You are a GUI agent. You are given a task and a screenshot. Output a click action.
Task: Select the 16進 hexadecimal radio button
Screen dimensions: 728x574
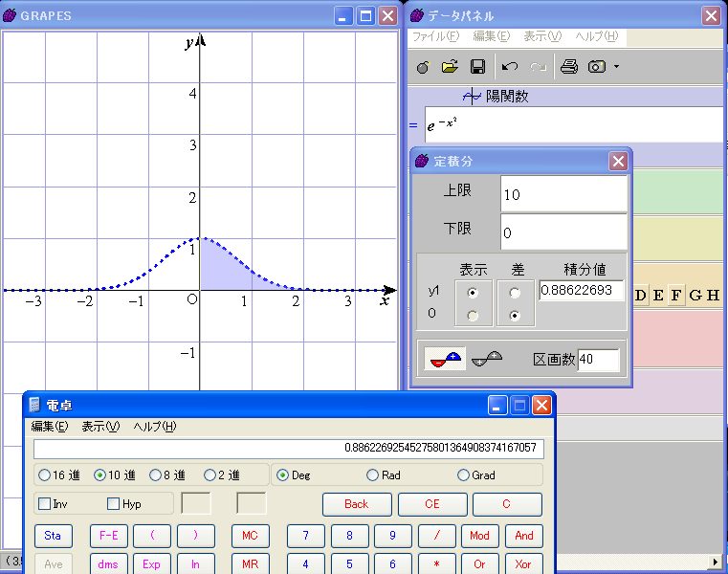[x=45, y=475]
